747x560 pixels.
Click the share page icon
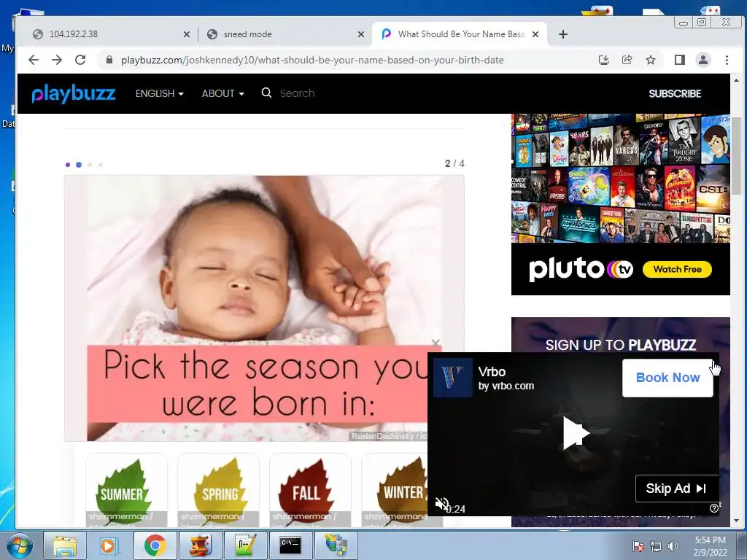point(627,60)
